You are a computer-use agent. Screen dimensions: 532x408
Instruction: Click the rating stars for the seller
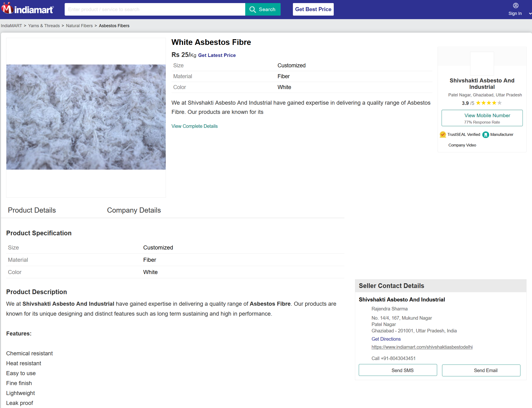(489, 103)
